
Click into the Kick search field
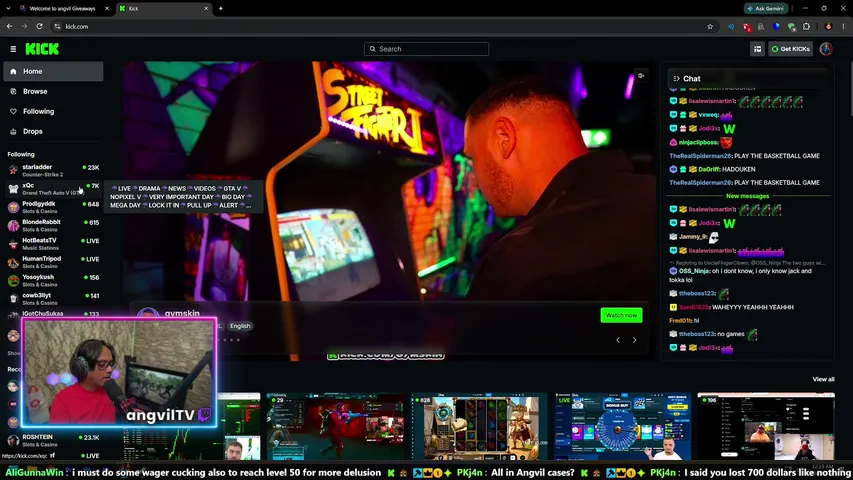coord(426,49)
